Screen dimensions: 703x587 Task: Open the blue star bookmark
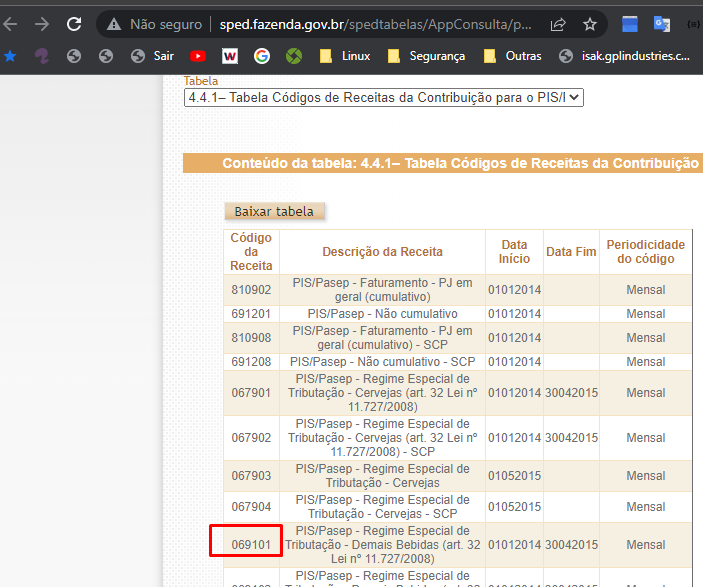click(10, 56)
